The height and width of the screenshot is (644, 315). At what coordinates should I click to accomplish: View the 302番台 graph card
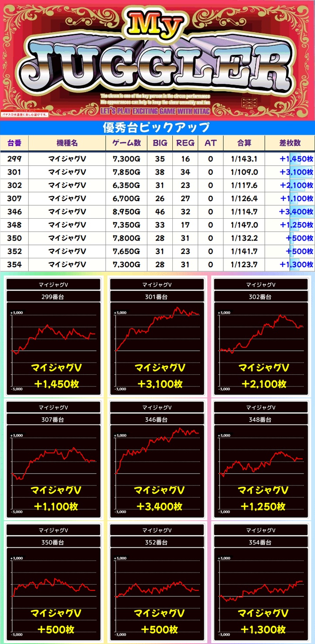pos(261,344)
